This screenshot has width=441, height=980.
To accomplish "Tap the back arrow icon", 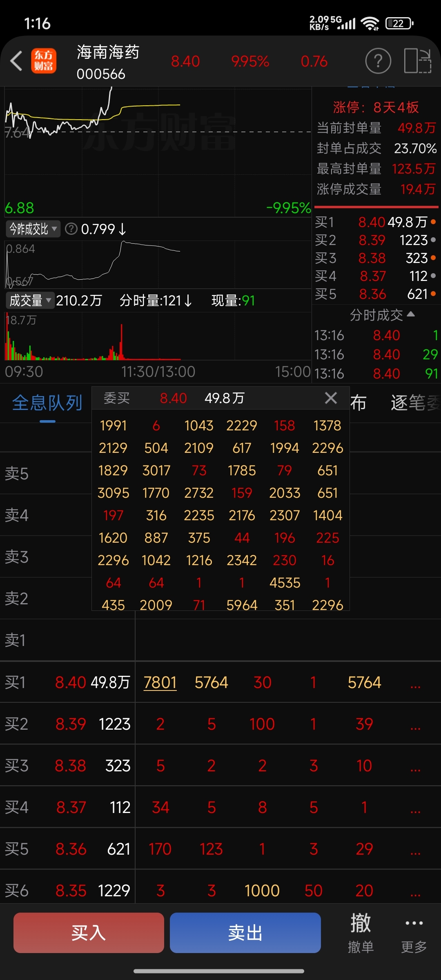I will tap(16, 61).
